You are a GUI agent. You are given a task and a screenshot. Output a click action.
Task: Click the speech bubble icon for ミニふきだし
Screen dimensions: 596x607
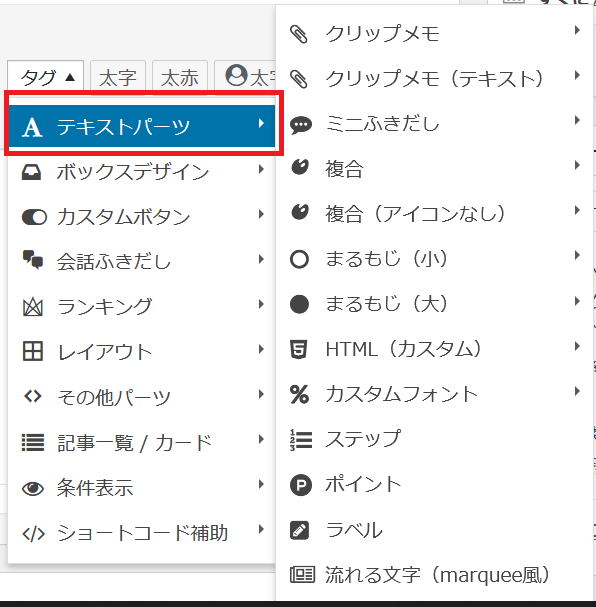300,125
